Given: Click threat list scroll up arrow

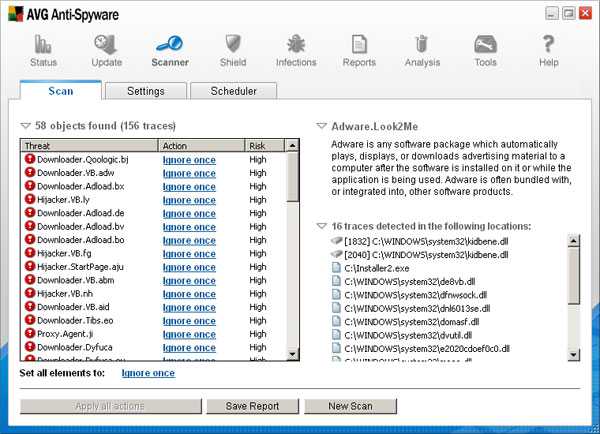Looking at the screenshot, I should [292, 146].
